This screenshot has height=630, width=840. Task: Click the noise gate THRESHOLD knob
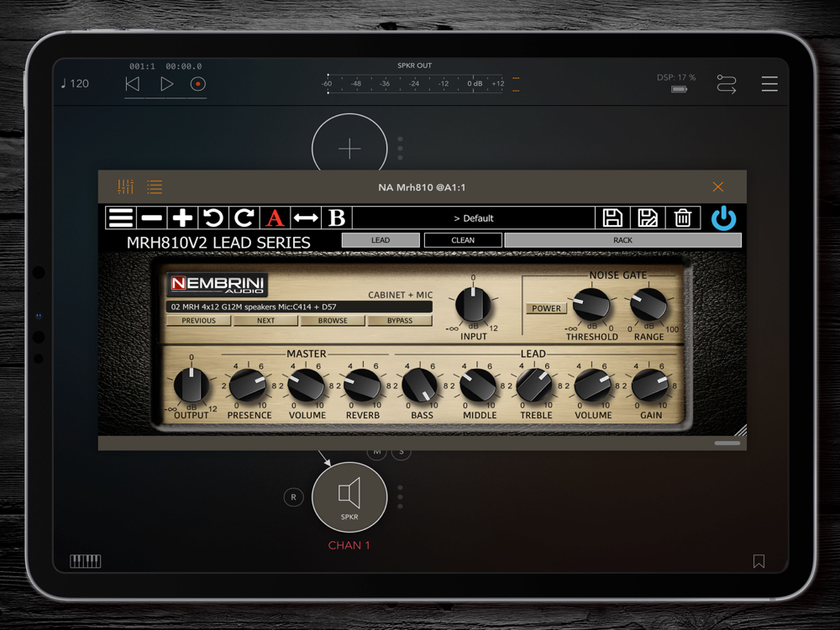pyautogui.click(x=591, y=305)
